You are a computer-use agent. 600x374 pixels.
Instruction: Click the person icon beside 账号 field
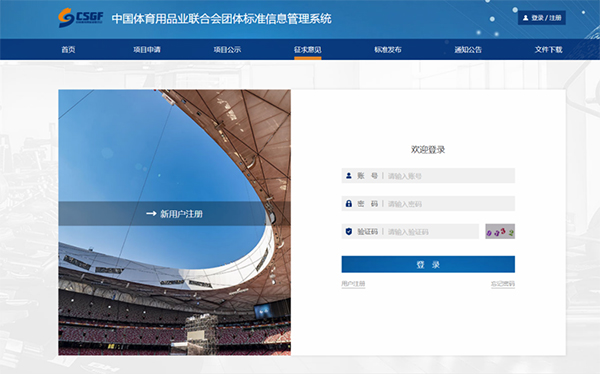point(349,176)
